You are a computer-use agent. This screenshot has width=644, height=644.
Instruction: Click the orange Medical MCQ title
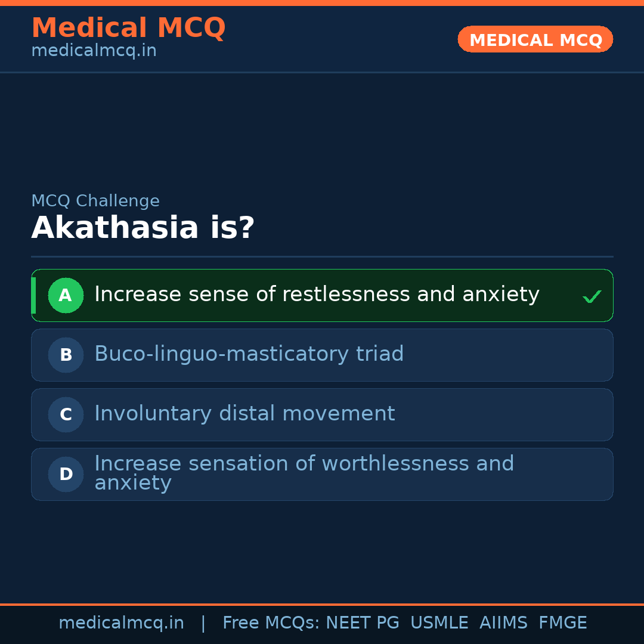coord(128,28)
